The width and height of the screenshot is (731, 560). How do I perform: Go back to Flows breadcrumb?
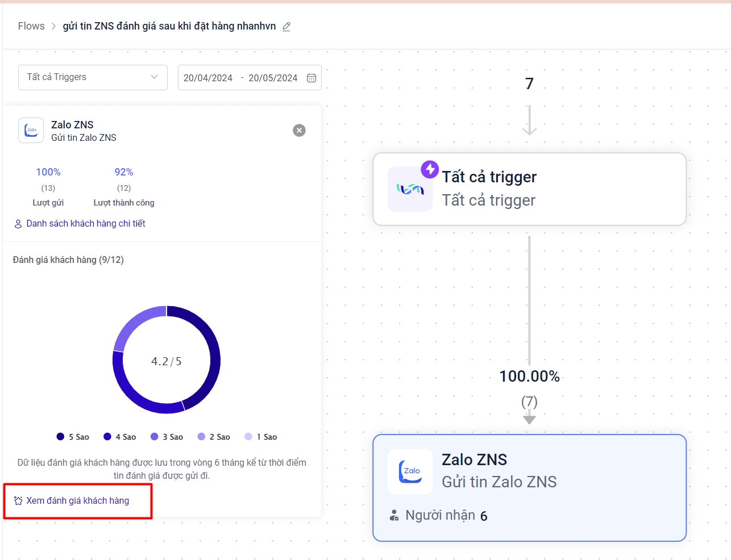pyautogui.click(x=31, y=26)
